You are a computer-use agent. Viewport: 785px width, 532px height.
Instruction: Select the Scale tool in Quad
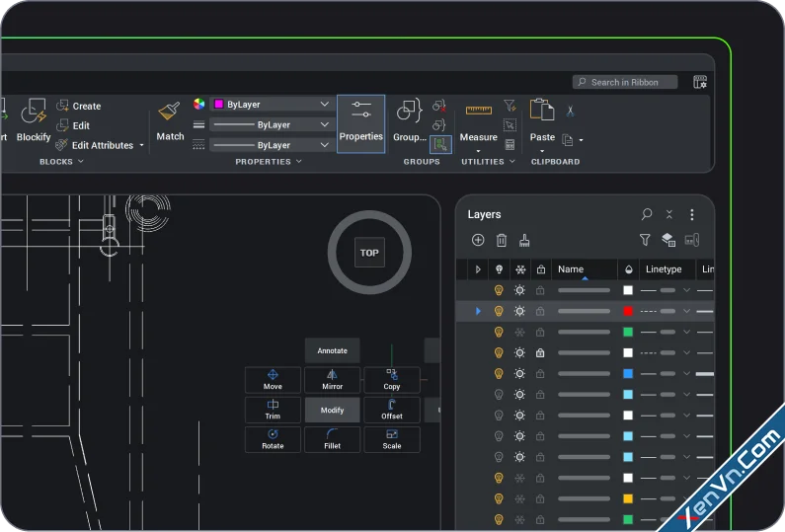tap(392, 439)
